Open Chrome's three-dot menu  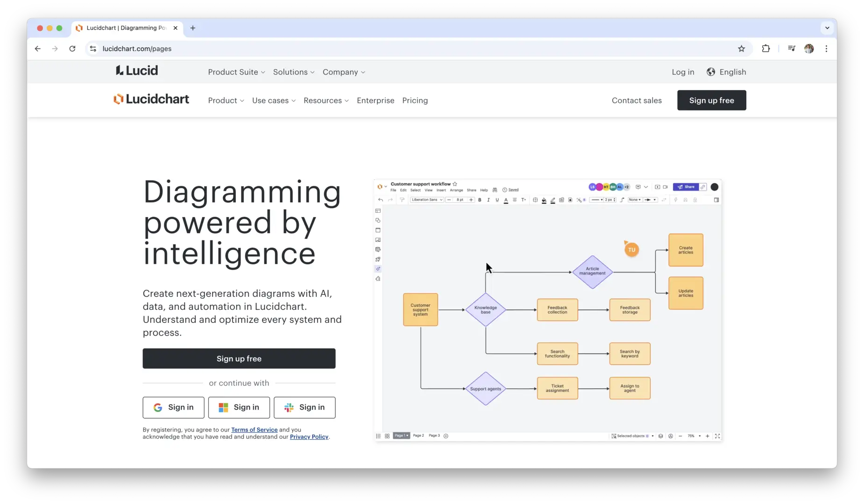click(x=826, y=49)
